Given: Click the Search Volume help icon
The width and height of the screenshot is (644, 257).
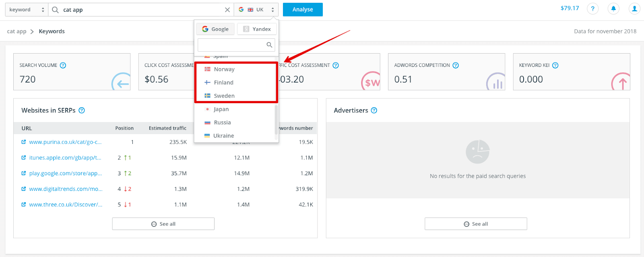Looking at the screenshot, I should coord(63,65).
